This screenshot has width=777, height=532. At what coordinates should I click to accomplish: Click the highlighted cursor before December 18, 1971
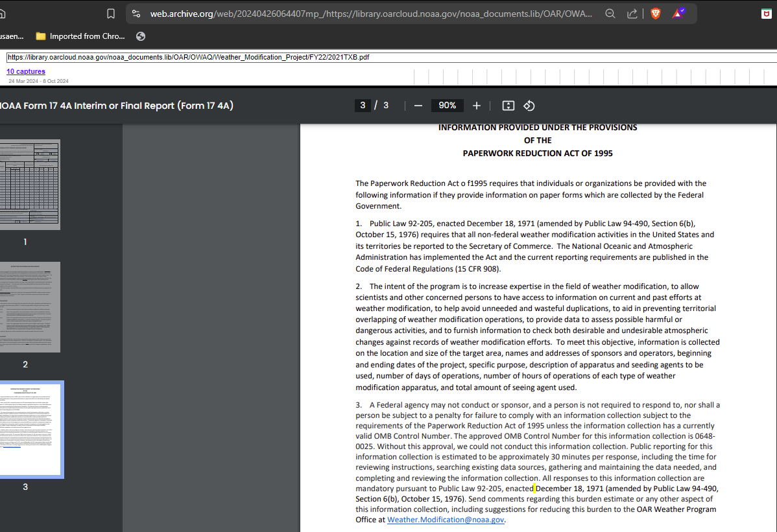point(534,489)
